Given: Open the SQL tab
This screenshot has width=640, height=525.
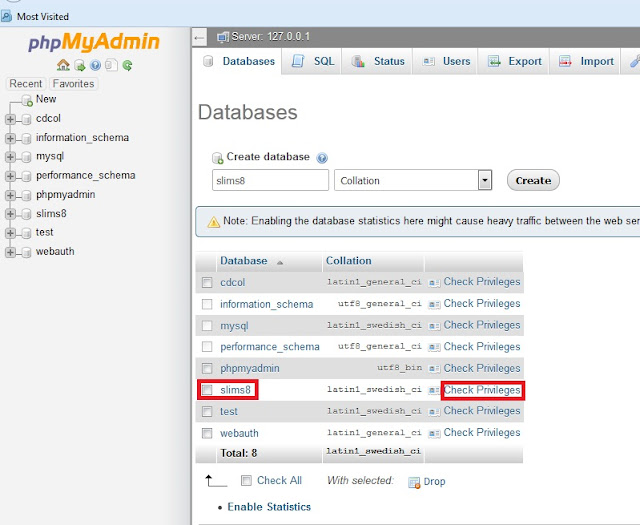Looking at the screenshot, I should pos(313,61).
